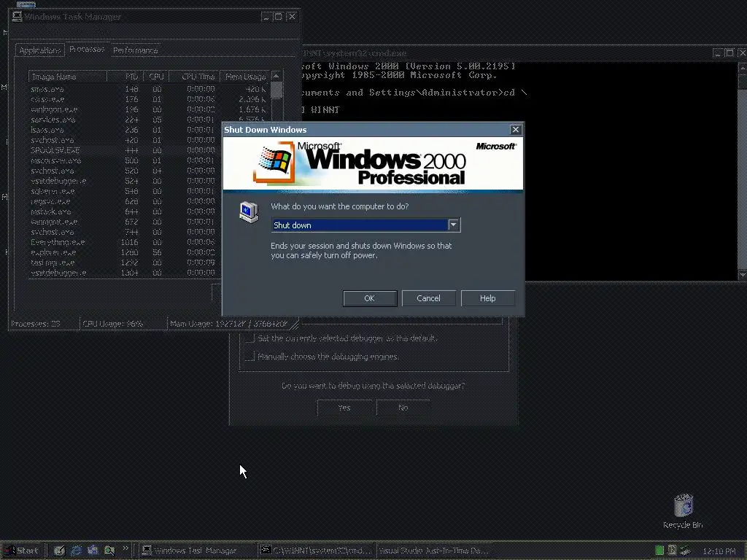This screenshot has height=560, width=747.
Task: Click the taskbar clock showing 12:10 PM
Action: click(x=719, y=551)
